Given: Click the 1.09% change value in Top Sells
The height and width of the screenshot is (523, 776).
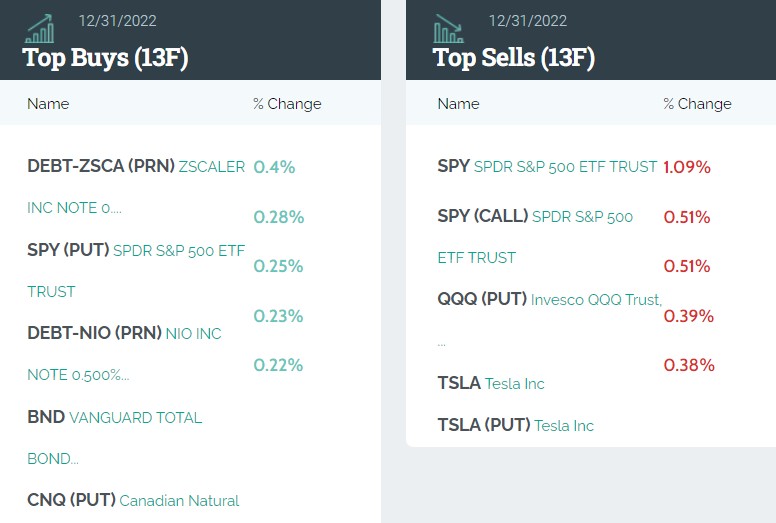Looking at the screenshot, I should 687,167.
